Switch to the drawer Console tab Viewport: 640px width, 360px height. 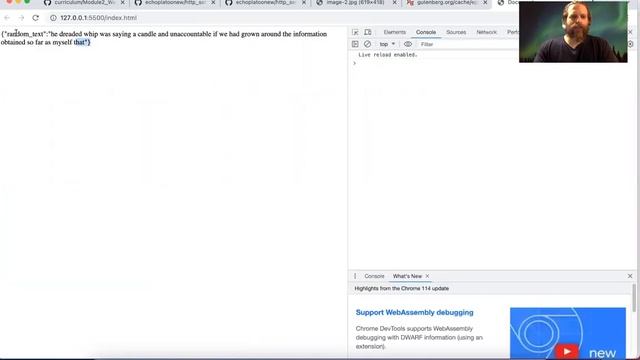pos(374,276)
